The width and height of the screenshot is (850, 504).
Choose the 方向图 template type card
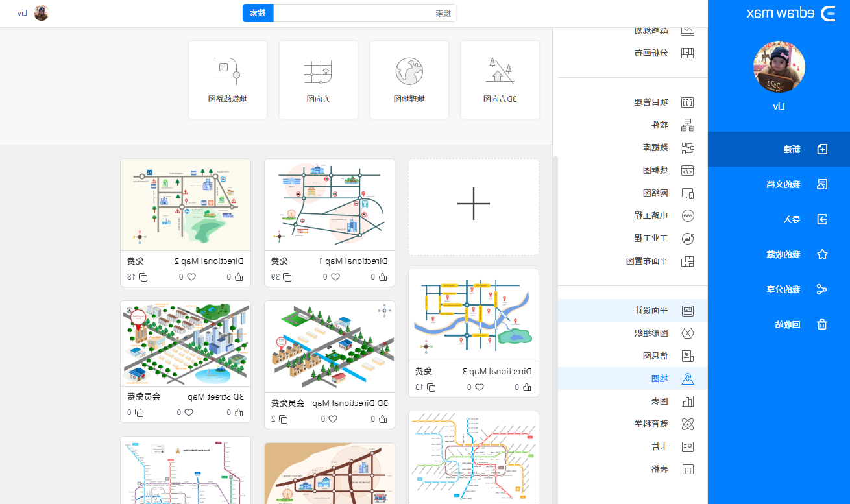coord(319,80)
